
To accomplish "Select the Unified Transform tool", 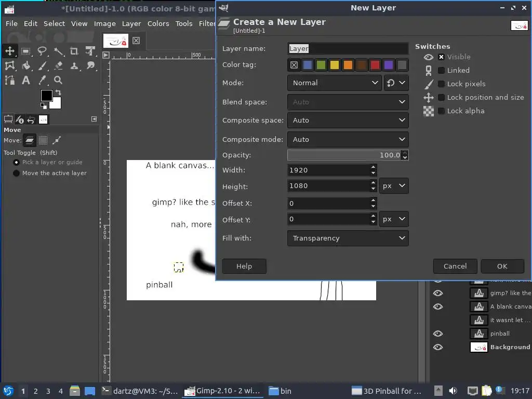I will pos(90,51).
